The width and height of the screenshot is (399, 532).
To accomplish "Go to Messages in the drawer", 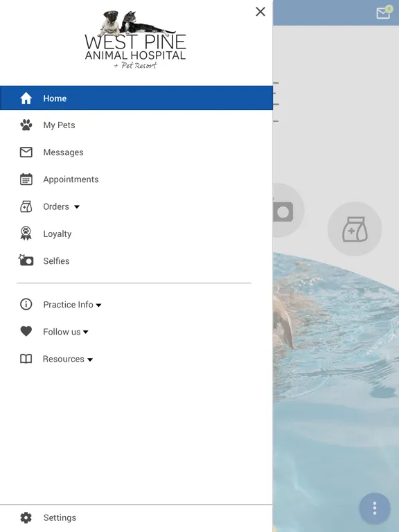I will click(x=63, y=152).
